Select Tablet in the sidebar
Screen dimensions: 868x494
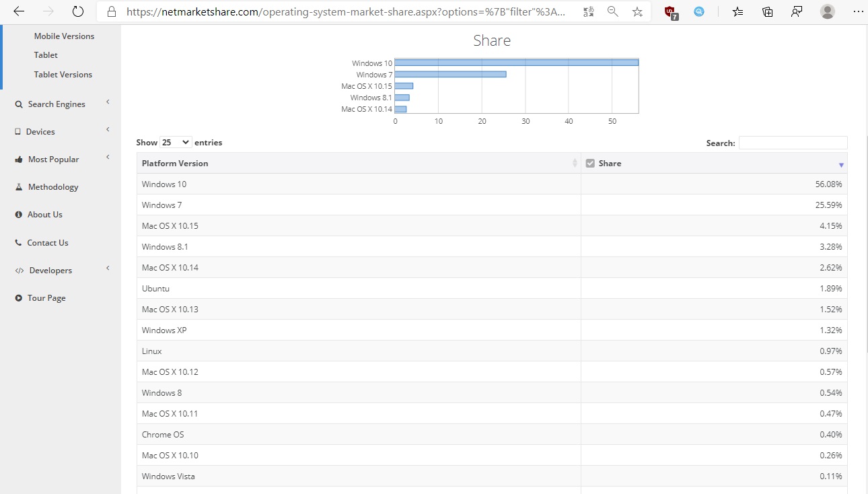[x=46, y=55]
